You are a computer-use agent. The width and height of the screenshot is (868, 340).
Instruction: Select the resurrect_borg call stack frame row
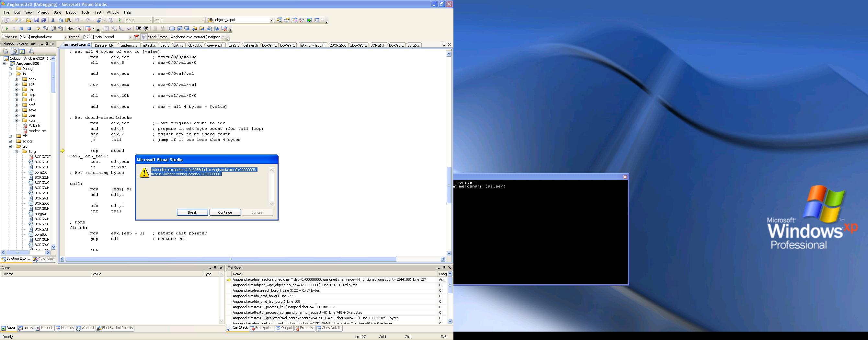point(332,290)
